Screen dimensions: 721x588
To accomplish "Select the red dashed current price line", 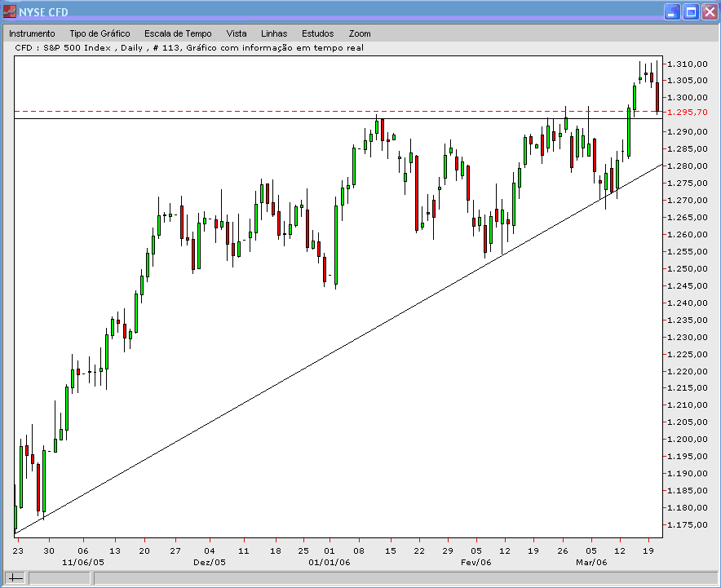I will click(x=245, y=111).
